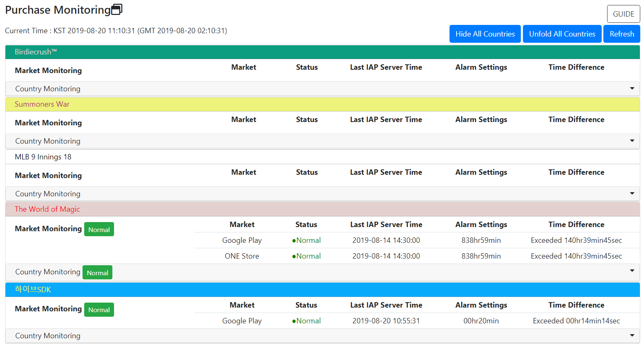Click 2019-08-14 14:30:00 in World of Magic Google Play row

tap(386, 240)
